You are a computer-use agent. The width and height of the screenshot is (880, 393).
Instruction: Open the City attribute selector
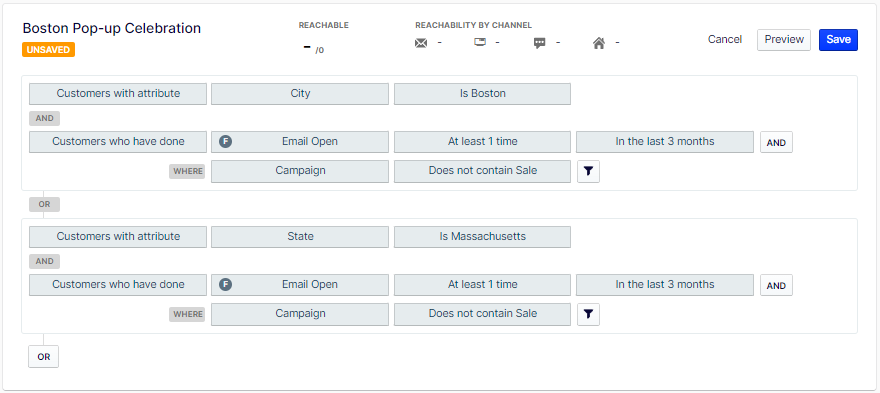tap(300, 94)
